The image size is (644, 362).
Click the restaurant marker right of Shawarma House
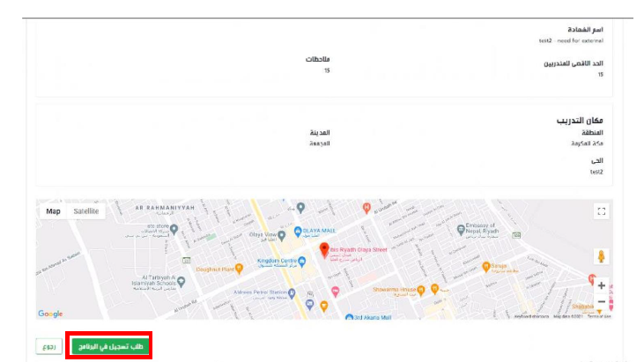point(434,289)
